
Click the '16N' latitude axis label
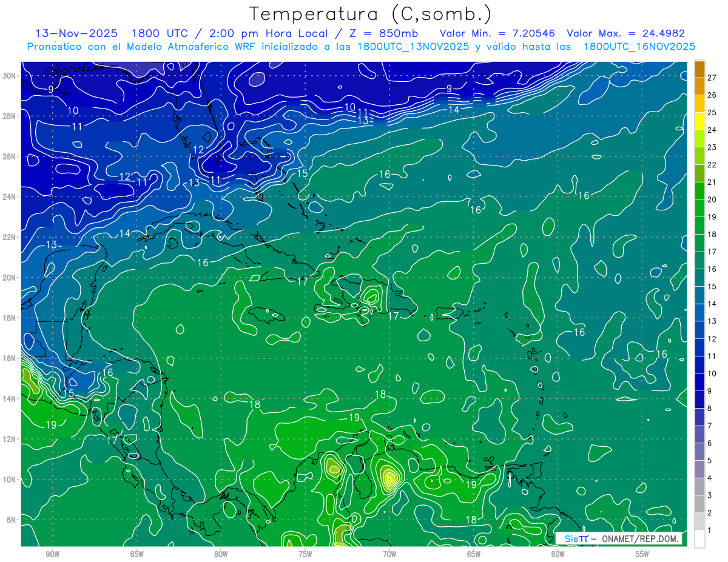(x=10, y=358)
